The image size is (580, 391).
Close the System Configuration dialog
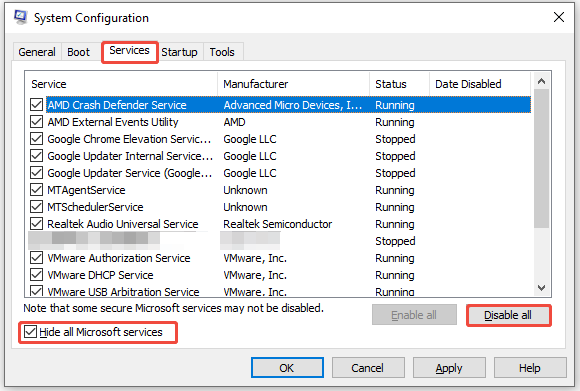[x=559, y=17]
